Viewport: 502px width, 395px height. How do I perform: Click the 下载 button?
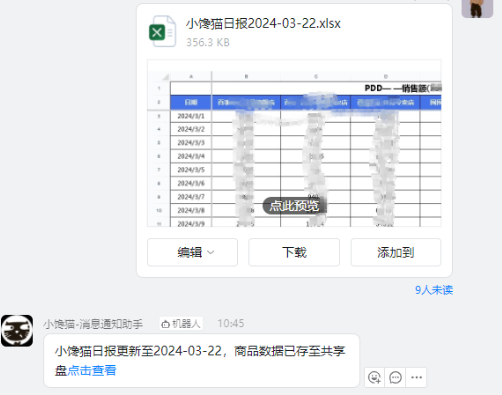[294, 252]
